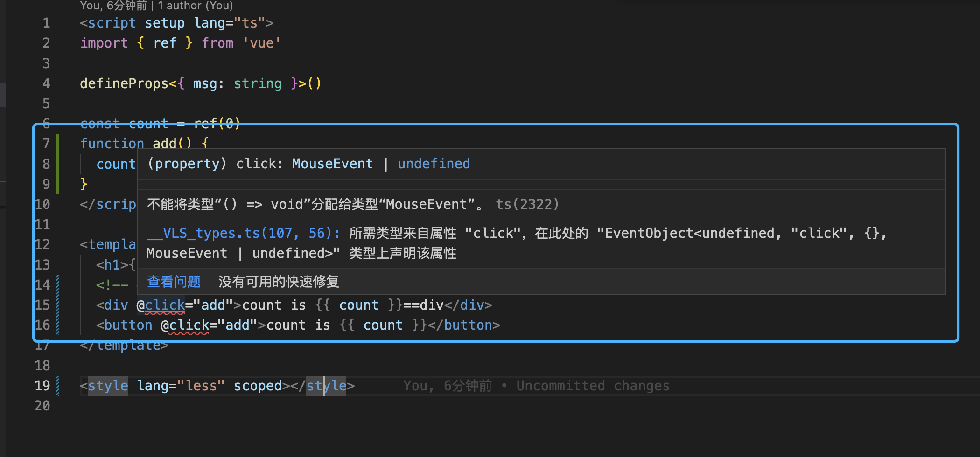
Task: Click the "查看问题" link in the error tooltip
Action: (173, 282)
